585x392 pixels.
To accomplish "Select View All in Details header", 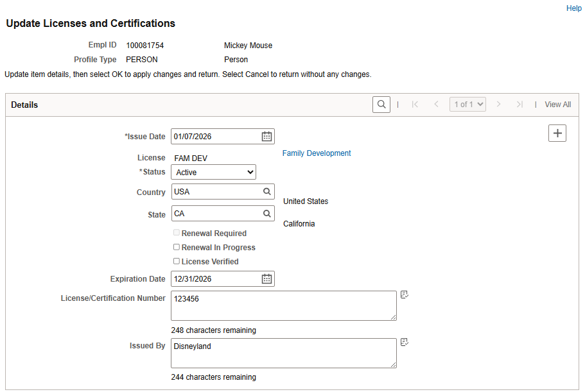I will click(x=557, y=105).
